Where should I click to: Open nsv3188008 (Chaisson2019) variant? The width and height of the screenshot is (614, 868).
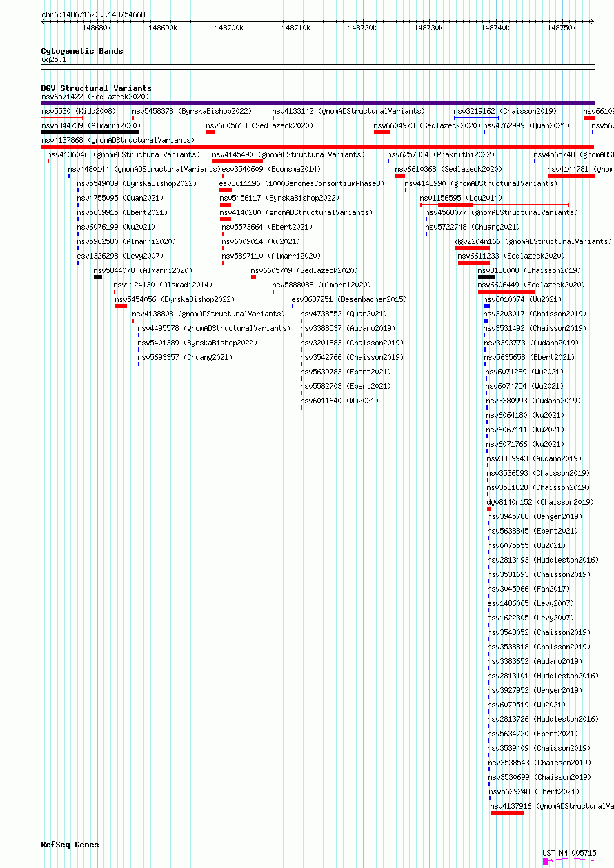coord(529,270)
